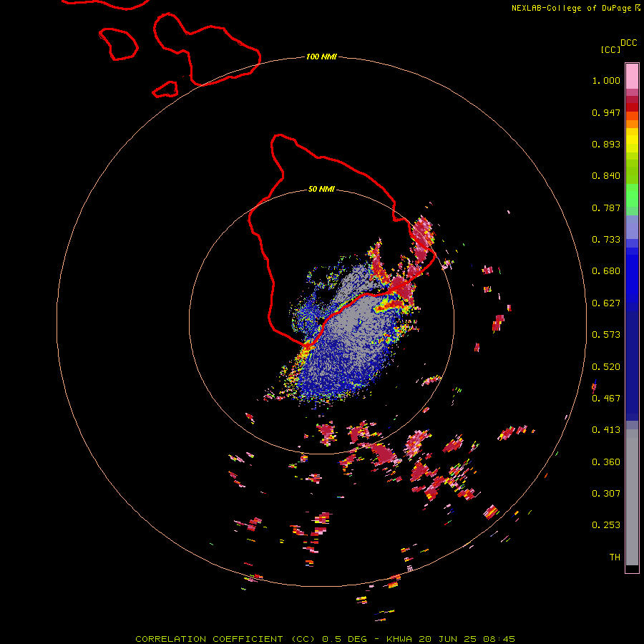Screen dimensions: 644x644
Task: Click the [CC] legend unit label
Action: 610,49
